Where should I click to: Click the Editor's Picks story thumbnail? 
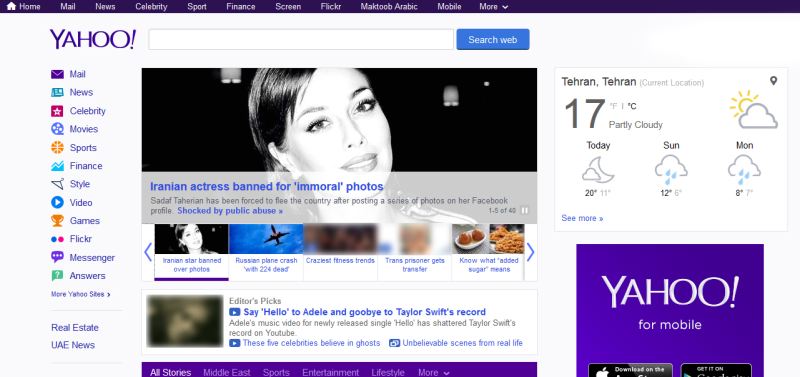(185, 321)
